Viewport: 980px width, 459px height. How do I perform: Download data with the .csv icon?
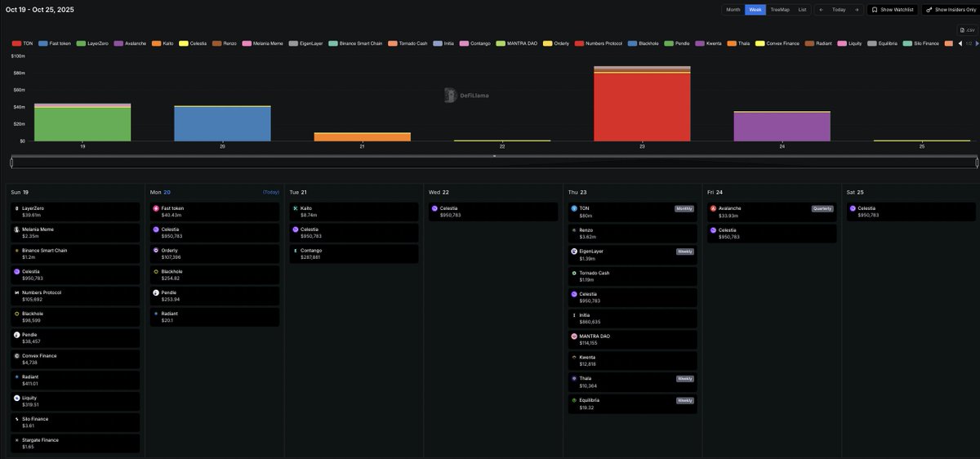(x=966, y=29)
